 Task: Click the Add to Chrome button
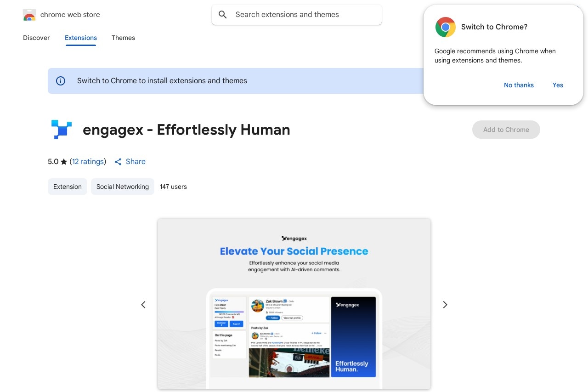[x=506, y=130]
